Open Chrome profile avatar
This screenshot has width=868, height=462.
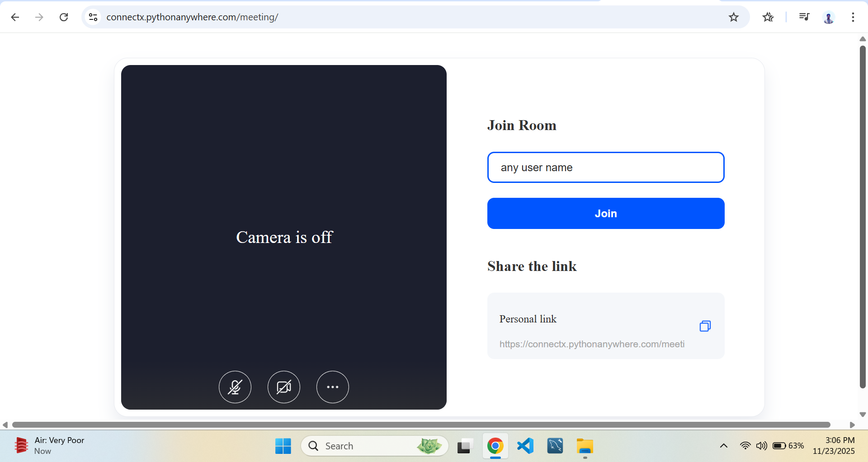click(x=828, y=17)
